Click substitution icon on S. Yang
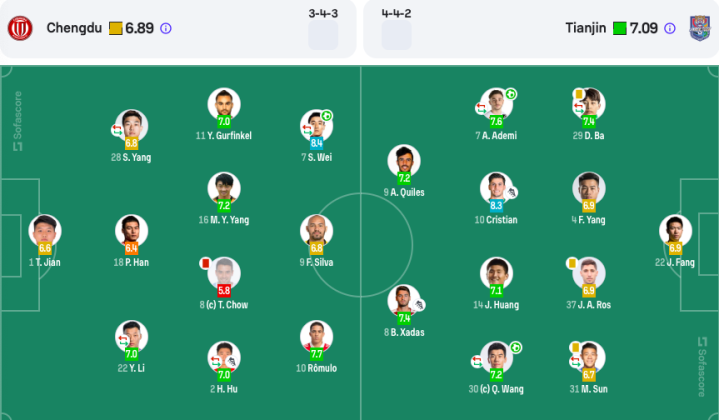This screenshot has width=719, height=420. [x=117, y=130]
